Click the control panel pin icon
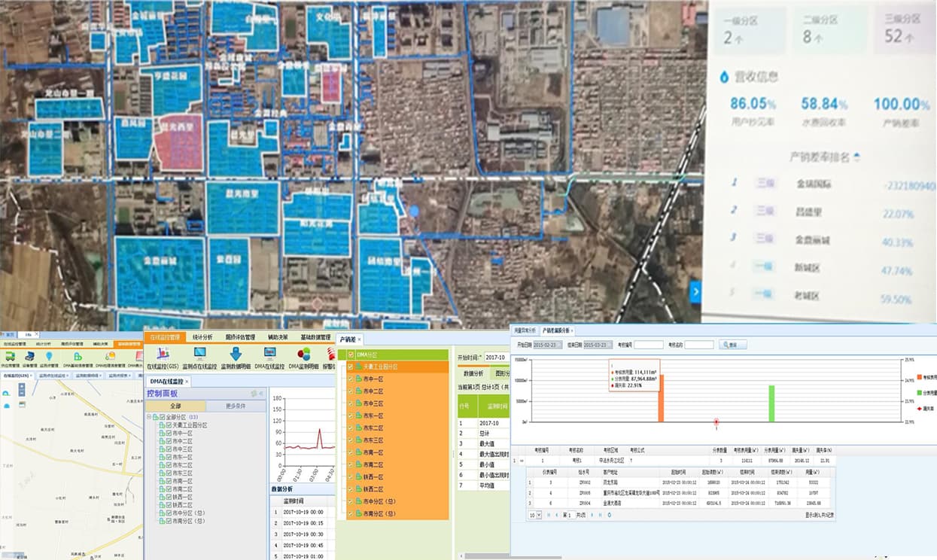Viewport: 937px width, 560px height. (254, 394)
